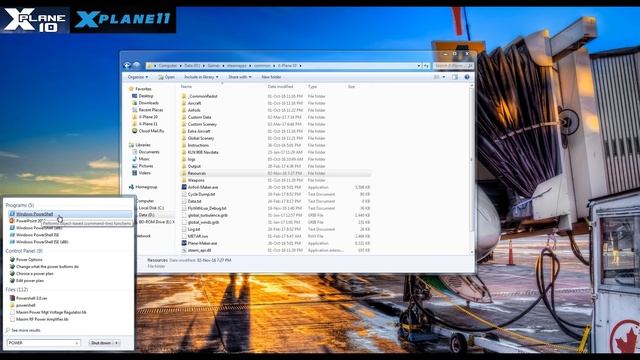Click Open in Explorer toolbar
Viewport: 640px width, 360px height.
tap(167, 77)
